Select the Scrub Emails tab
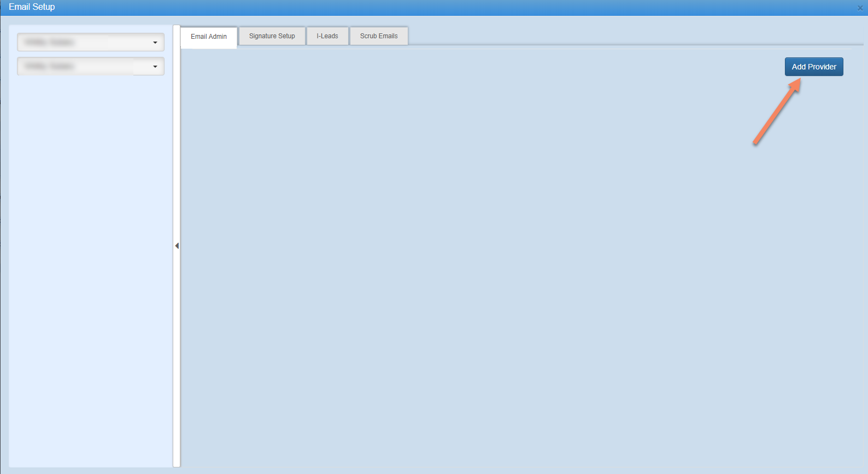 click(378, 36)
